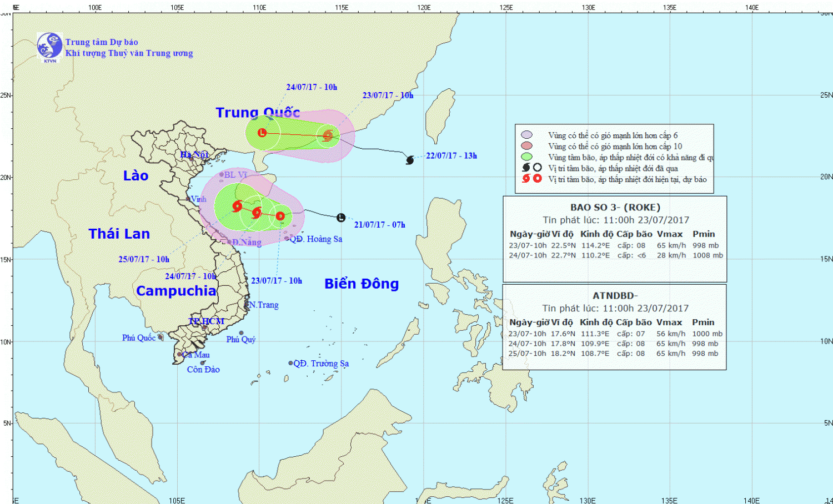The image size is (833, 504).
Task: Click the "111.3°E" longitude value
Action: (595, 334)
